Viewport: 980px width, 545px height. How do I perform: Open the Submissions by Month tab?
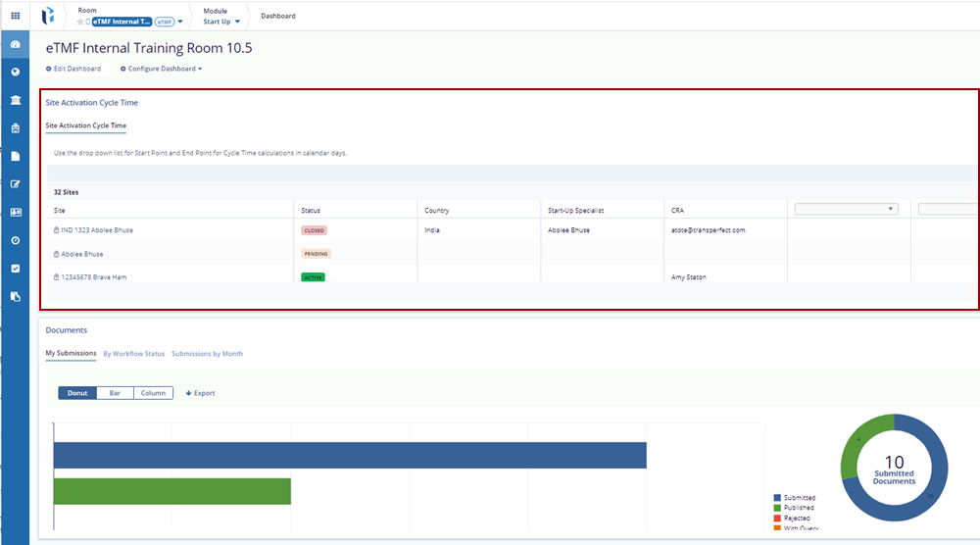(207, 354)
